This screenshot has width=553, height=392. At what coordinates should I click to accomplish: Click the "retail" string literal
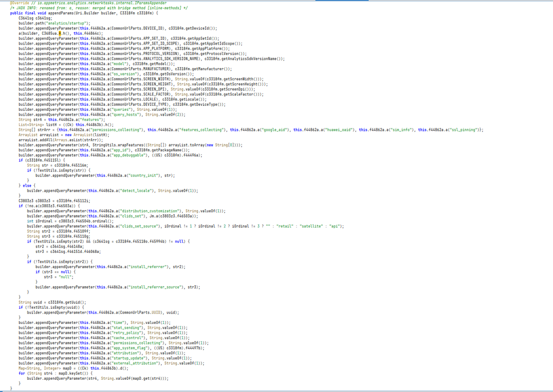pyautogui.click(x=285, y=226)
